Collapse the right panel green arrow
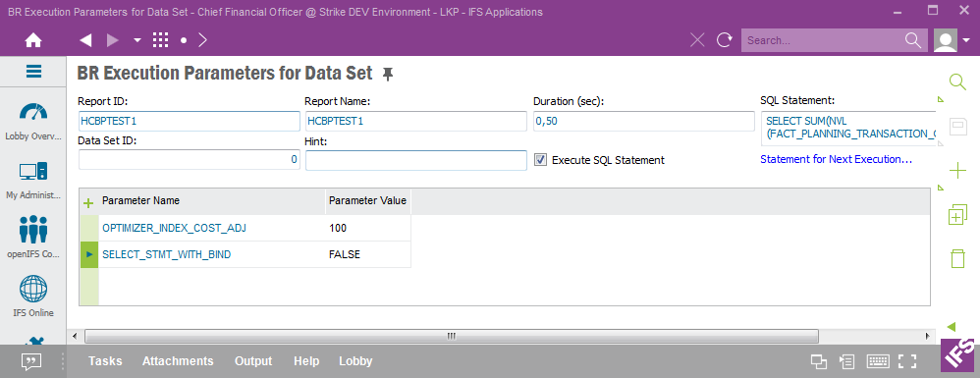Image resolution: width=980 pixels, height=378 pixels. coord(952,327)
